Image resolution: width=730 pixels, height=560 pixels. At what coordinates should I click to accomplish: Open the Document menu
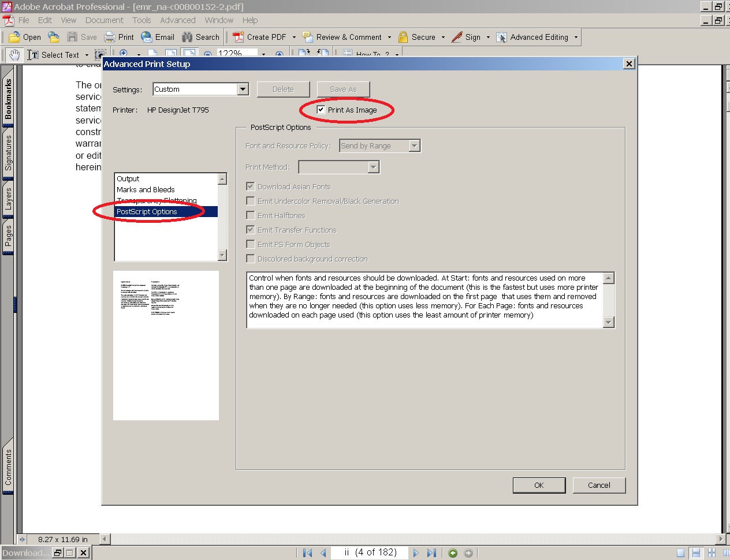[104, 20]
